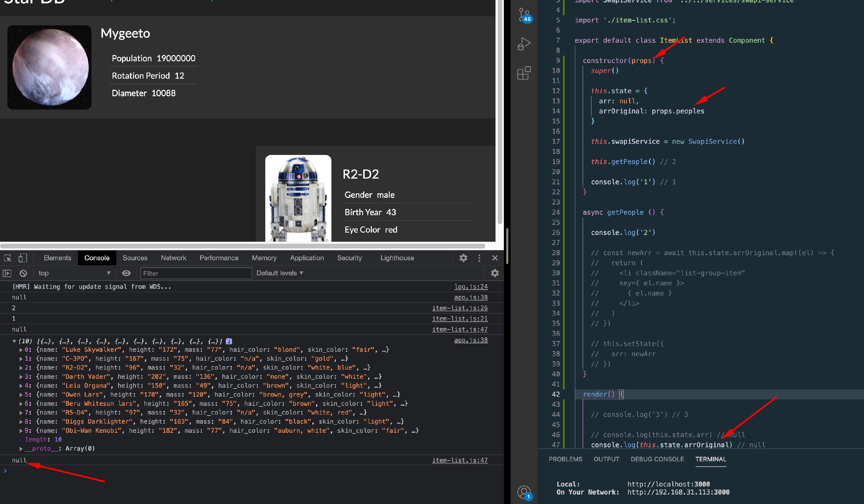Open DevTools three-dot customize menu
Image resolution: width=864 pixels, height=504 pixels.
click(479, 258)
